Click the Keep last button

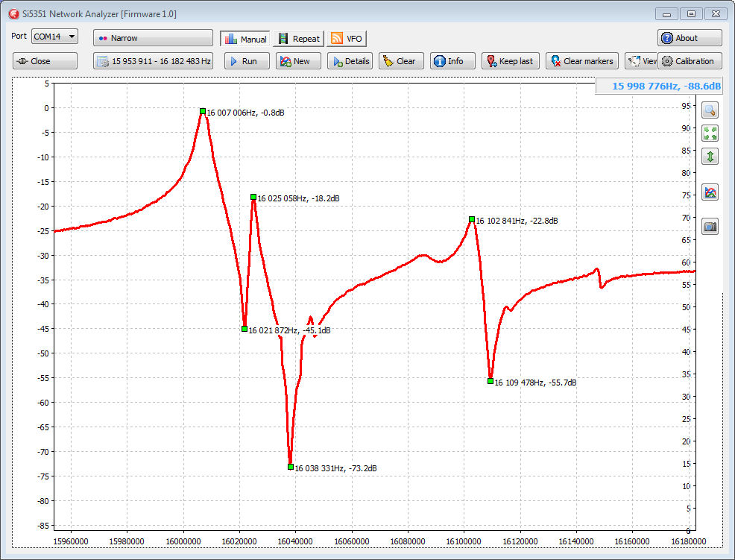click(509, 61)
